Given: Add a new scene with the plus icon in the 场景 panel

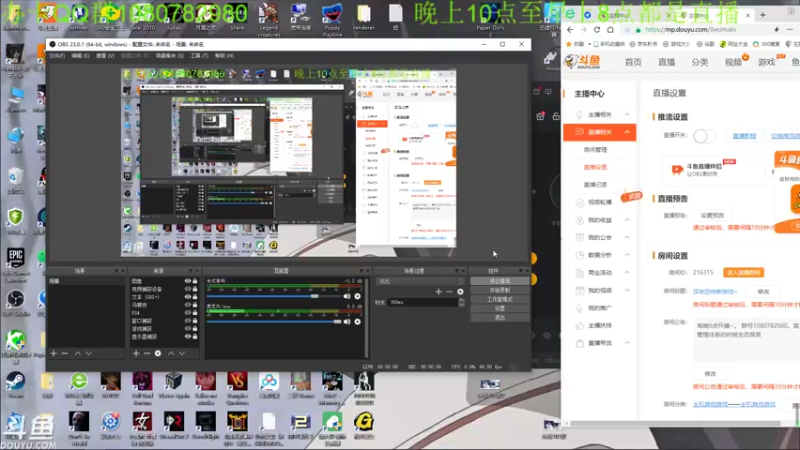Looking at the screenshot, I should tap(54, 353).
